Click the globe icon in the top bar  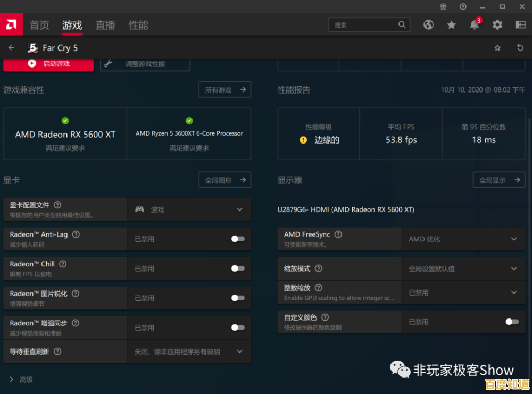[x=428, y=24]
